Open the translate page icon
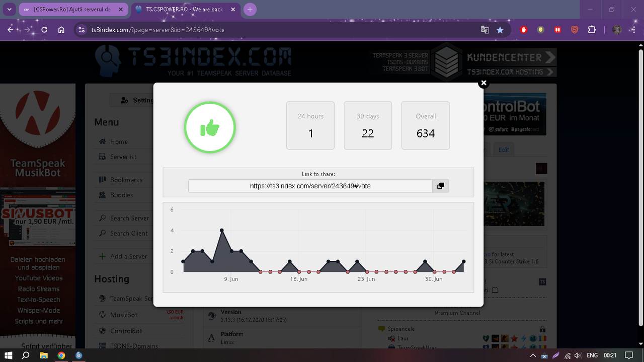 tap(485, 30)
